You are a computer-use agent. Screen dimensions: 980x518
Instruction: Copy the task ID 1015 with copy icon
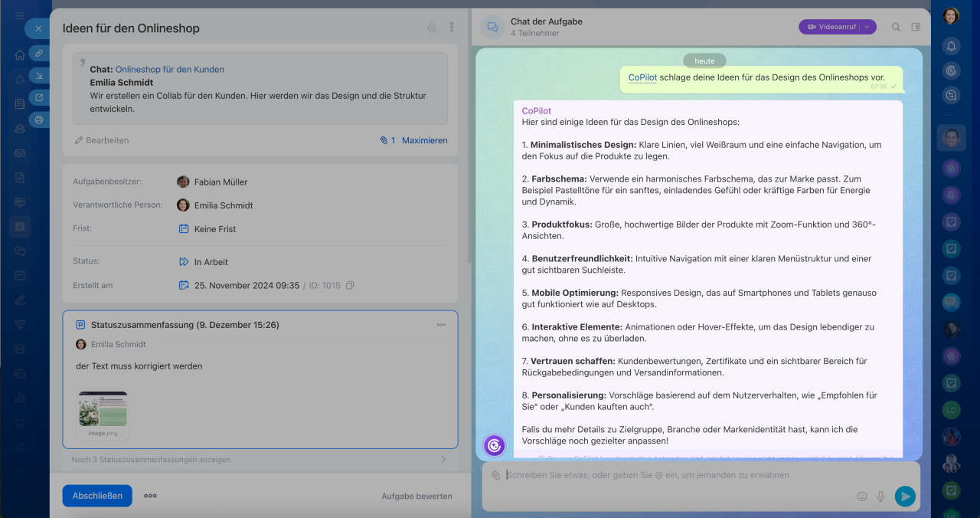(350, 286)
